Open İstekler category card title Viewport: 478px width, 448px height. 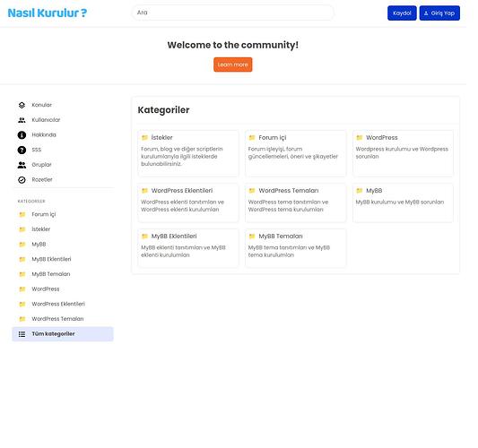coord(161,138)
